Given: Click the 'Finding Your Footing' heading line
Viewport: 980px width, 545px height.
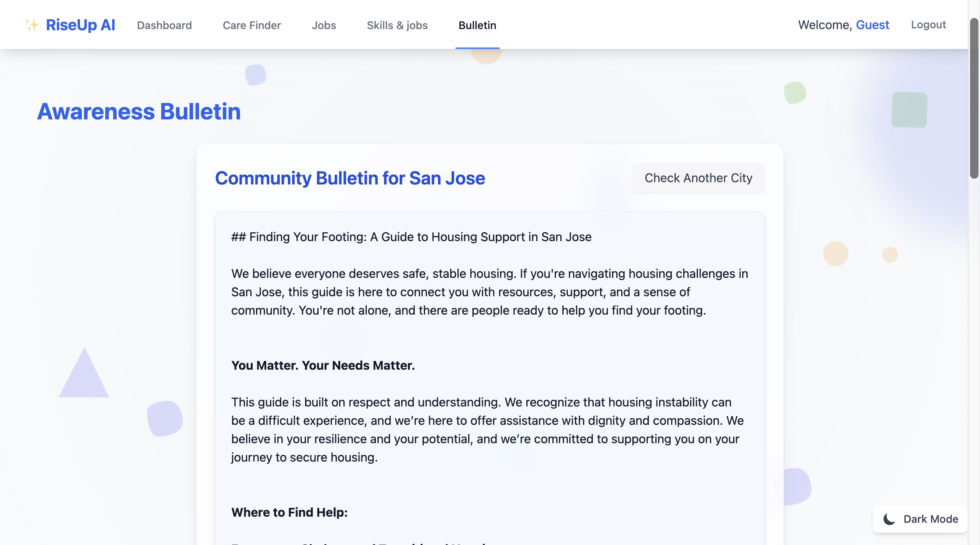Looking at the screenshot, I should point(411,237).
